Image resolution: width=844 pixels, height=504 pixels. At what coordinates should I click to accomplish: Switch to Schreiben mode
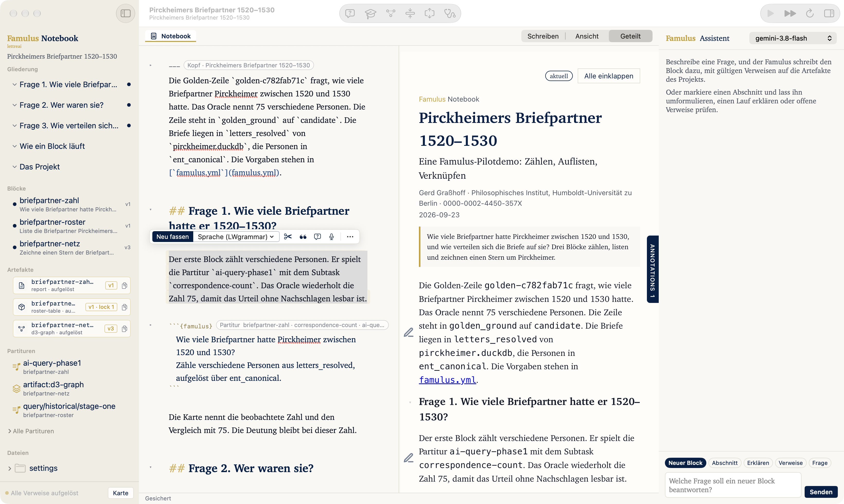point(543,36)
